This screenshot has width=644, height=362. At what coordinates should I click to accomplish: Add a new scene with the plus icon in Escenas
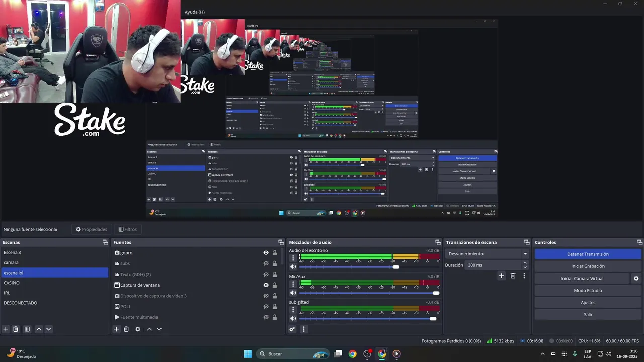6,329
